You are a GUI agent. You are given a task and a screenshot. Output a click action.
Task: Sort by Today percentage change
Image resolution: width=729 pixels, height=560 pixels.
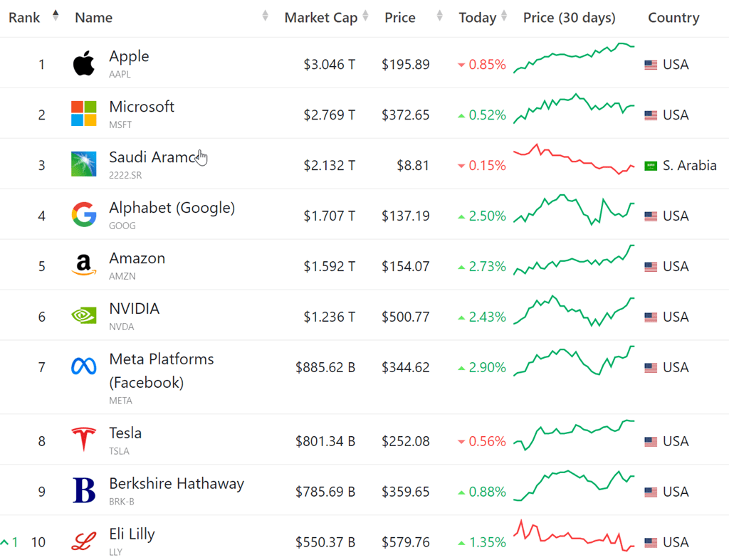pyautogui.click(x=504, y=16)
